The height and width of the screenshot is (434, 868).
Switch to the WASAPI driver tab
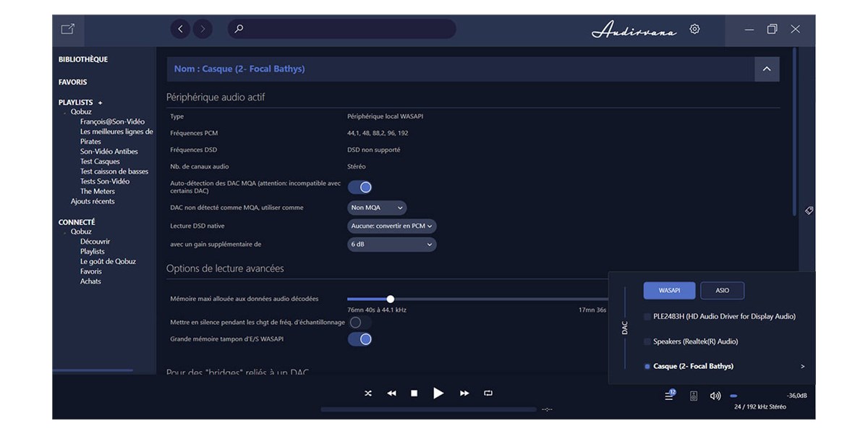(669, 290)
